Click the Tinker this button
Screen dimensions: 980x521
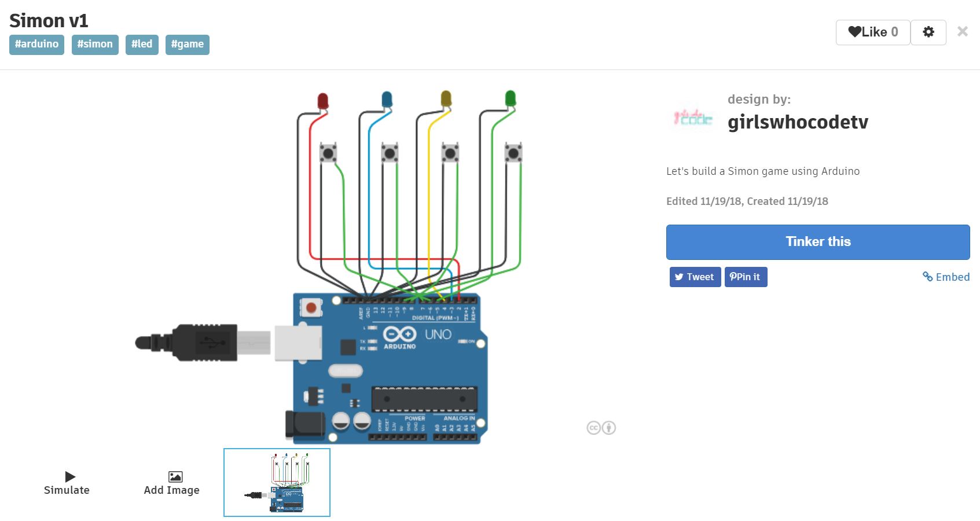click(x=818, y=242)
